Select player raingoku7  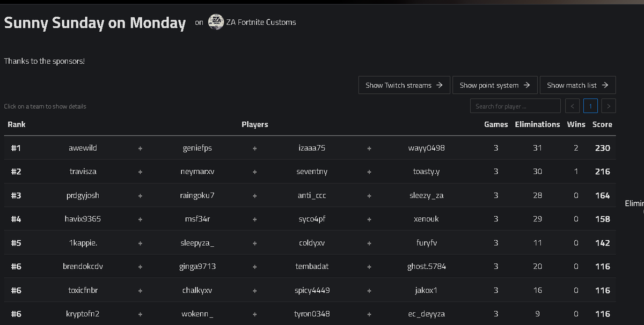coord(197,195)
